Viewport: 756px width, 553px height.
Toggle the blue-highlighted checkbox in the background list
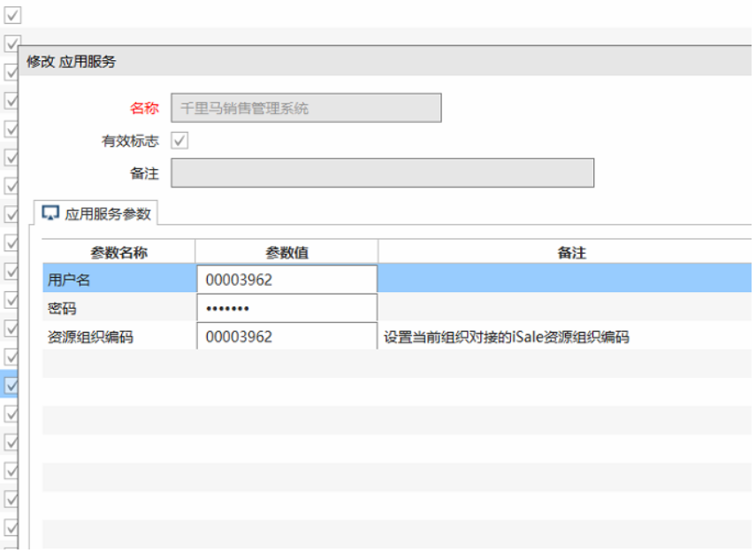[11, 385]
